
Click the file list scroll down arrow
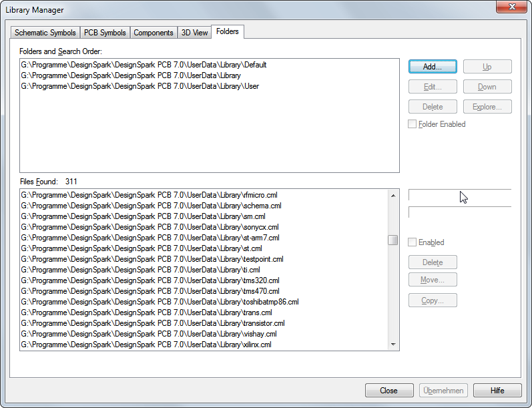point(393,345)
